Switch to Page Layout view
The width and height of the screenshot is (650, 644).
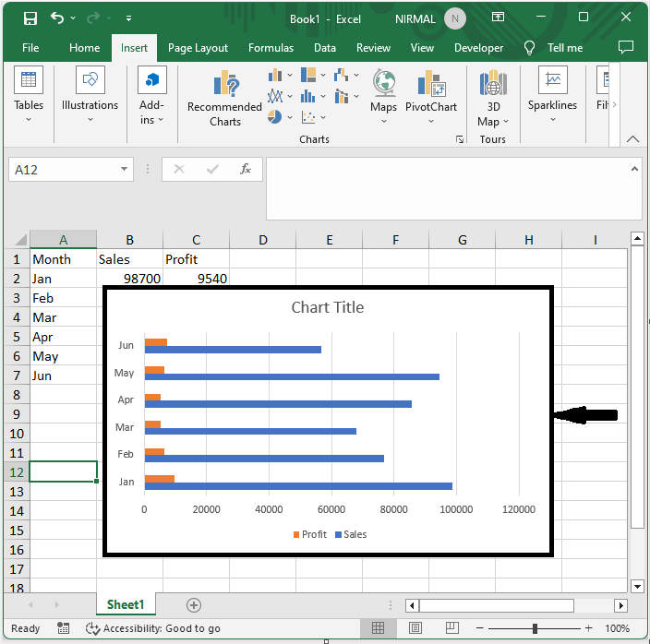[415, 627]
